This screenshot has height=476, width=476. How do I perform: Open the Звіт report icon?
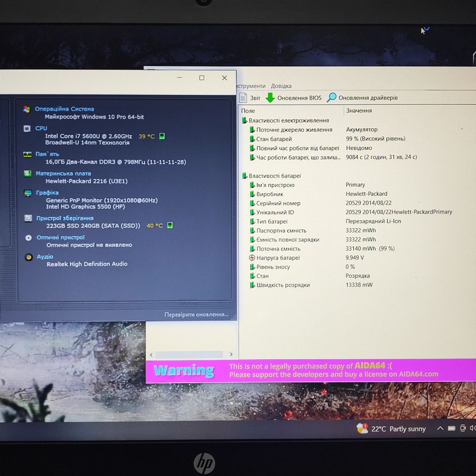(243, 98)
